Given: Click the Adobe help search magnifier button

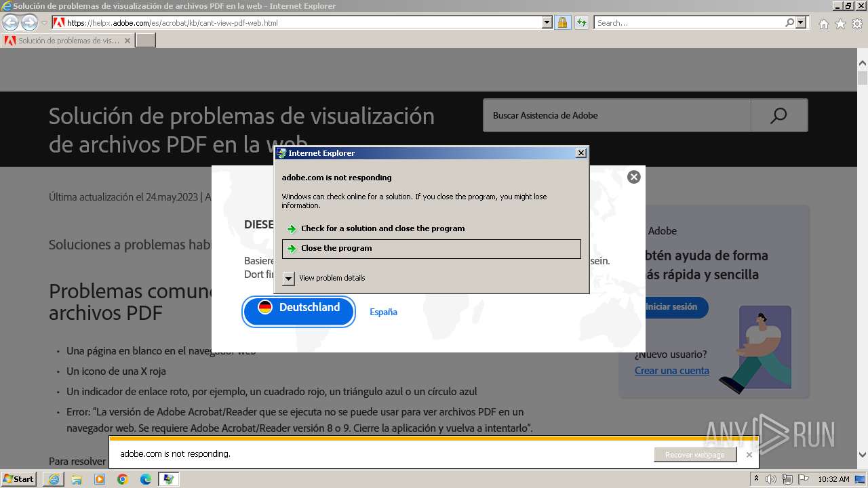Looking at the screenshot, I should tap(779, 115).
